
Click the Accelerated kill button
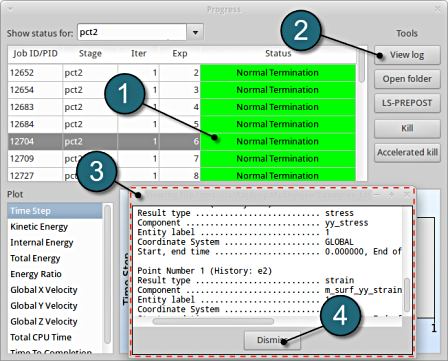407,153
